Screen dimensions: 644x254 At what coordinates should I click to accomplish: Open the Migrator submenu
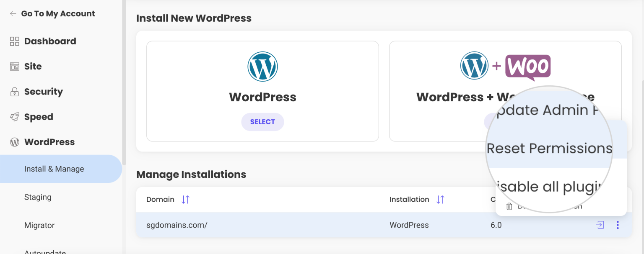[x=39, y=225]
